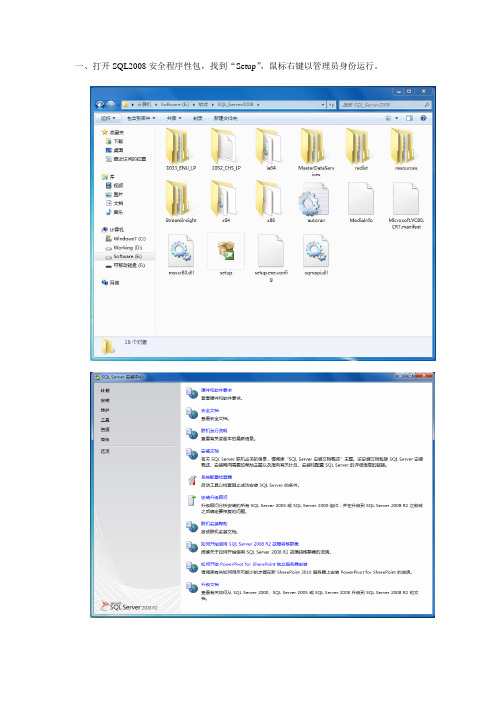The height and width of the screenshot is (702, 496).
Task: Toggle the Explorer preview pane icon
Action: click(x=409, y=118)
